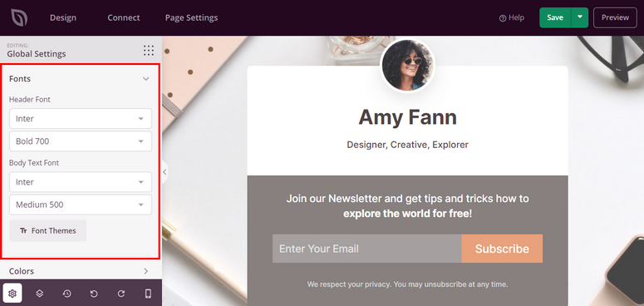The width and height of the screenshot is (644, 306).
Task: Open the global settings gear icon
Action: coord(12,294)
